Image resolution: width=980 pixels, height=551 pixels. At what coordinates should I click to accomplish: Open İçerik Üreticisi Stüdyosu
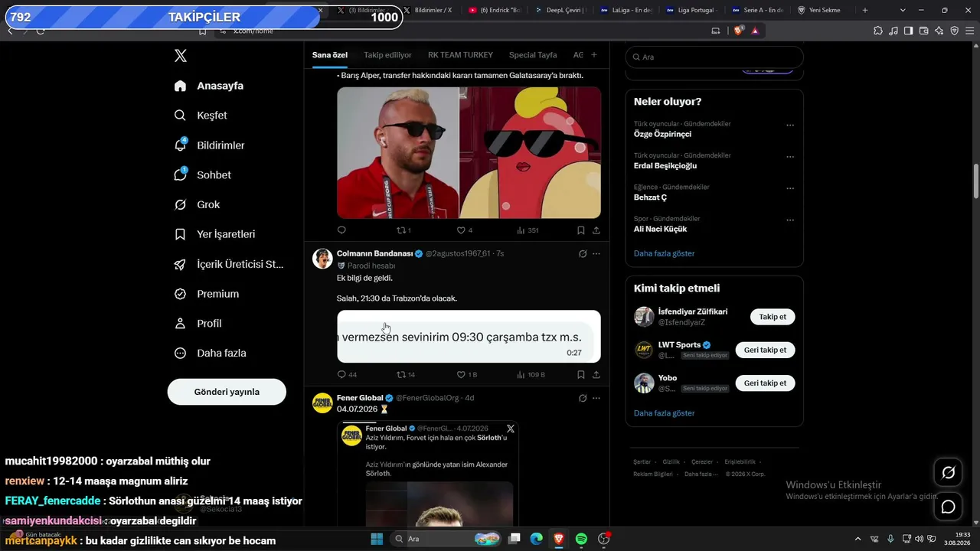[x=229, y=265]
